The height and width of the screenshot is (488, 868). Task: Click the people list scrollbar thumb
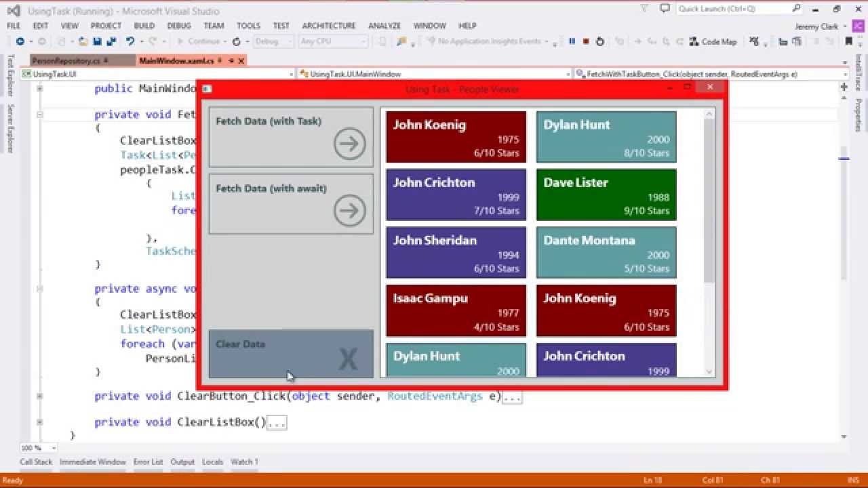point(709,201)
